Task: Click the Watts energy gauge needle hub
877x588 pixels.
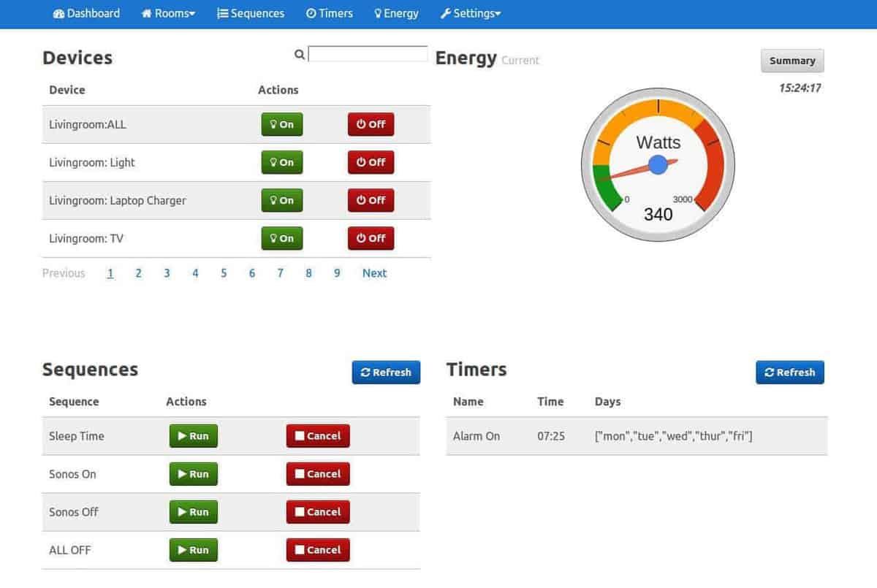Action: coord(658,164)
